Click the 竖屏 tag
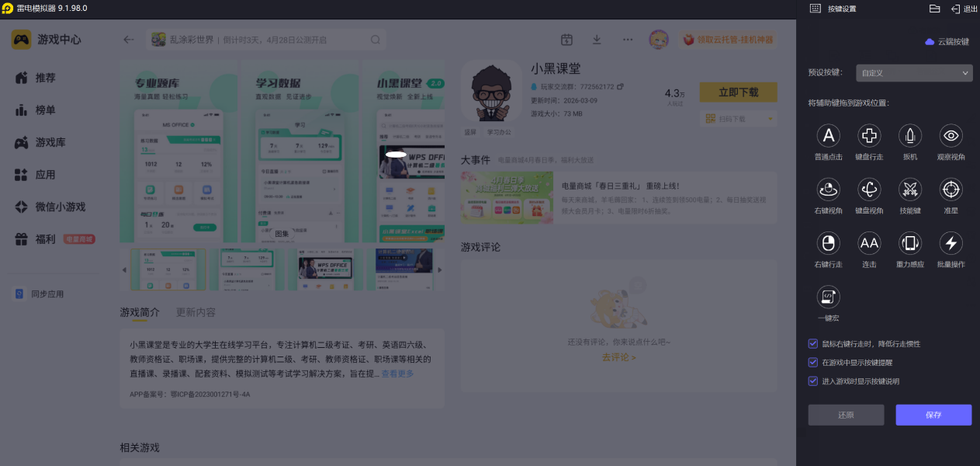 470,132
